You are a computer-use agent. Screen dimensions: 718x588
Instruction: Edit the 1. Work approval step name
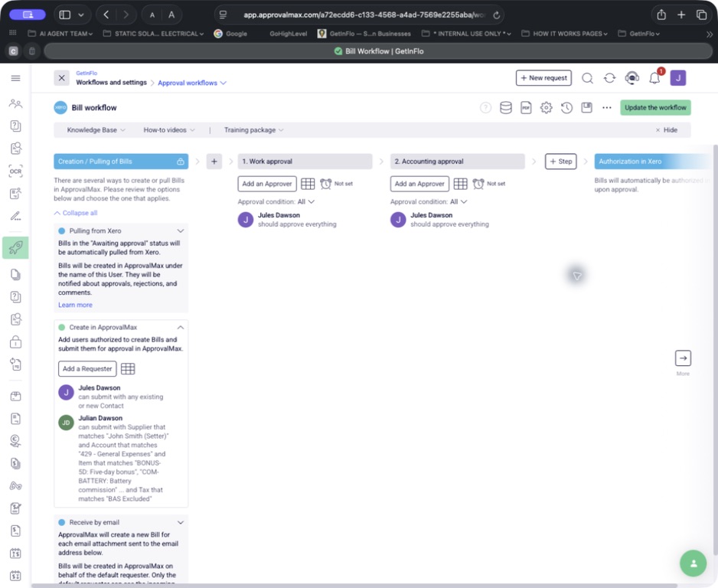pos(305,162)
